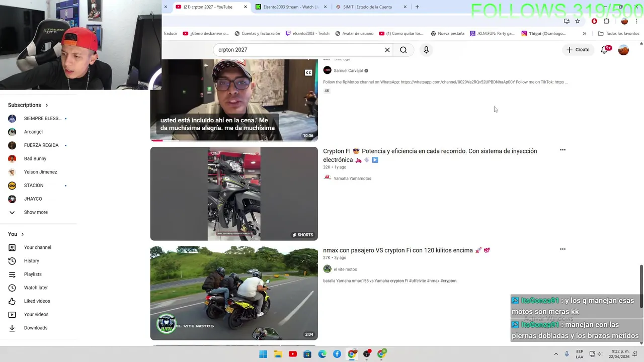Open the Yamaha Yamamotos channel link

352,178
